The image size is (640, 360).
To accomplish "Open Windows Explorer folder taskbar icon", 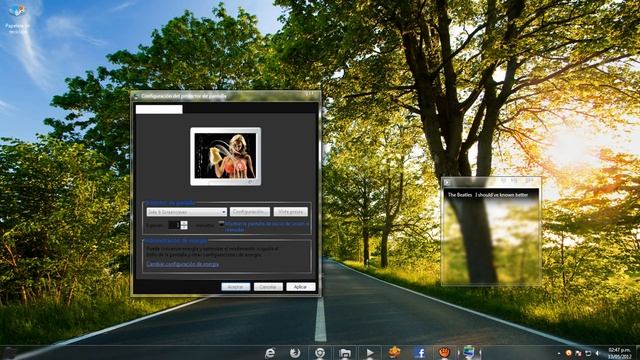I will [345, 353].
